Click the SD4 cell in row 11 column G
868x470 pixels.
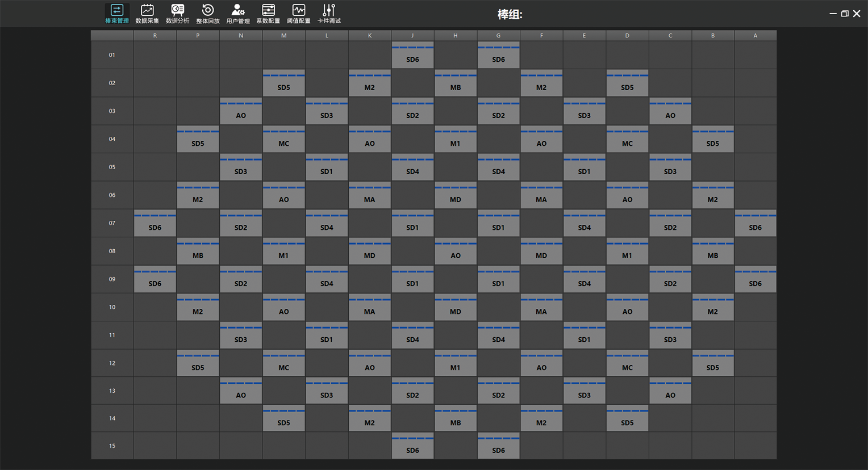point(498,335)
